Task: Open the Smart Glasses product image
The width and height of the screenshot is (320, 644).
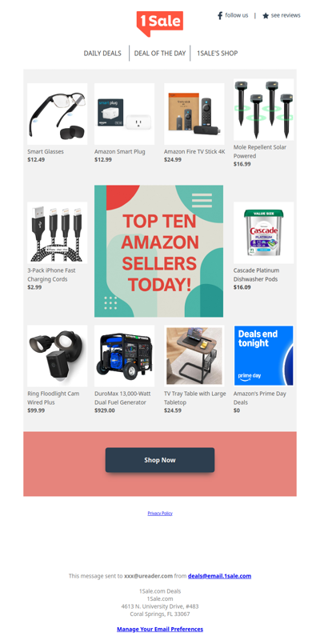Action: tap(57, 114)
